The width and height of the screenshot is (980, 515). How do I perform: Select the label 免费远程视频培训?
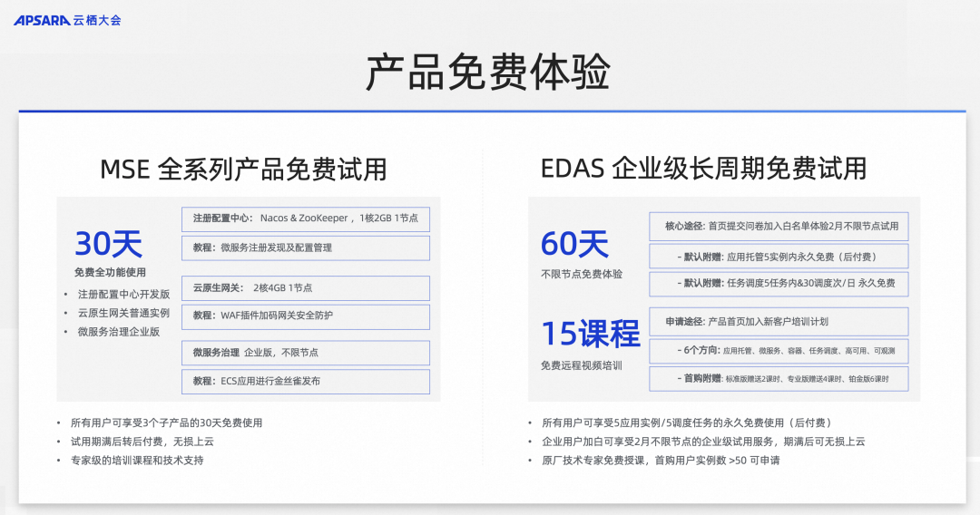point(582,365)
